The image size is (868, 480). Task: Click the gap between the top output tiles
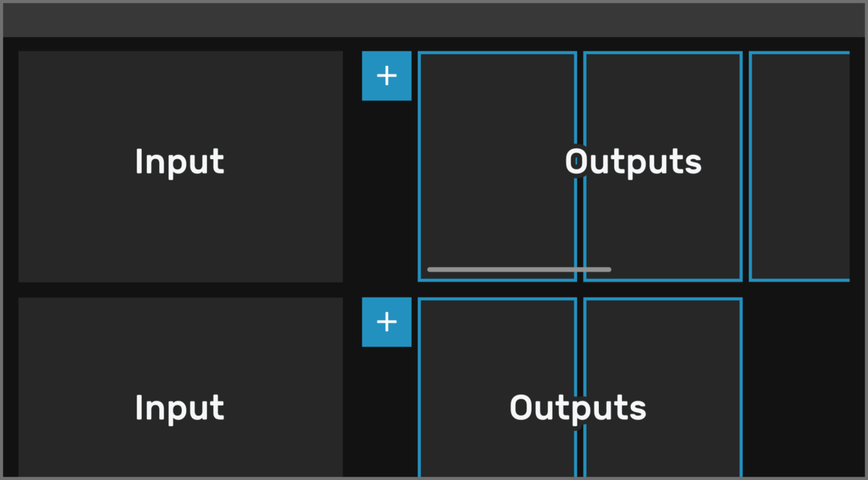[x=581, y=217]
